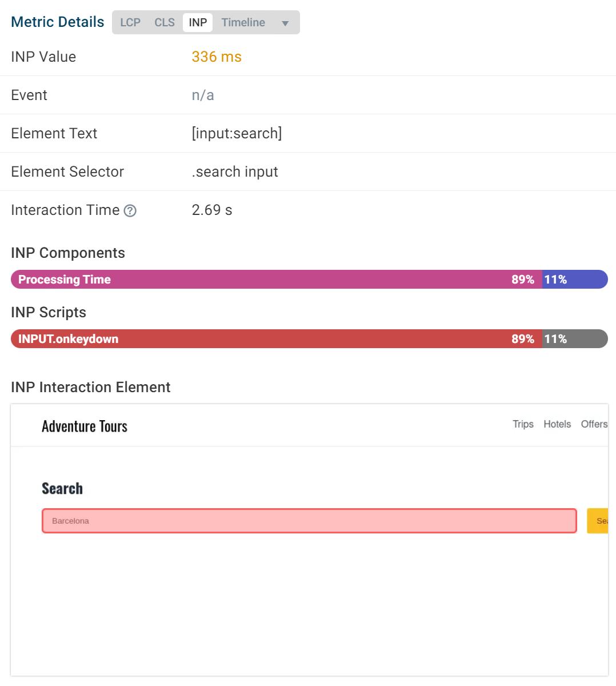Screen dimensions: 616x686
Task: Open the Trips navigation link
Action: tap(523, 424)
